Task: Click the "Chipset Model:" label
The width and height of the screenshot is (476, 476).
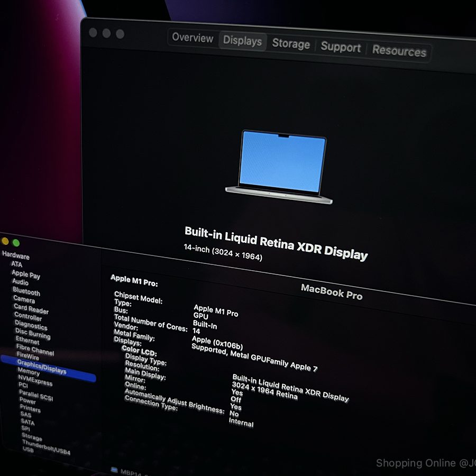Action: [x=138, y=297]
